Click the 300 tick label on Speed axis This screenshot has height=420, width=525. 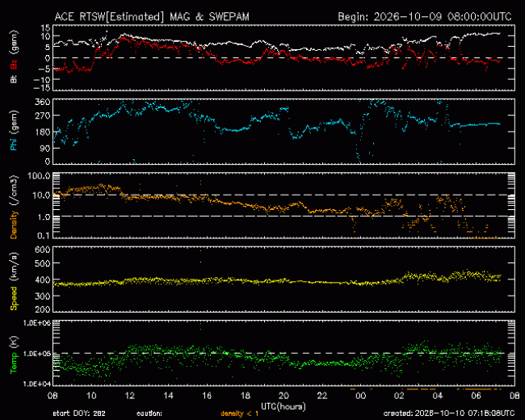(43, 296)
